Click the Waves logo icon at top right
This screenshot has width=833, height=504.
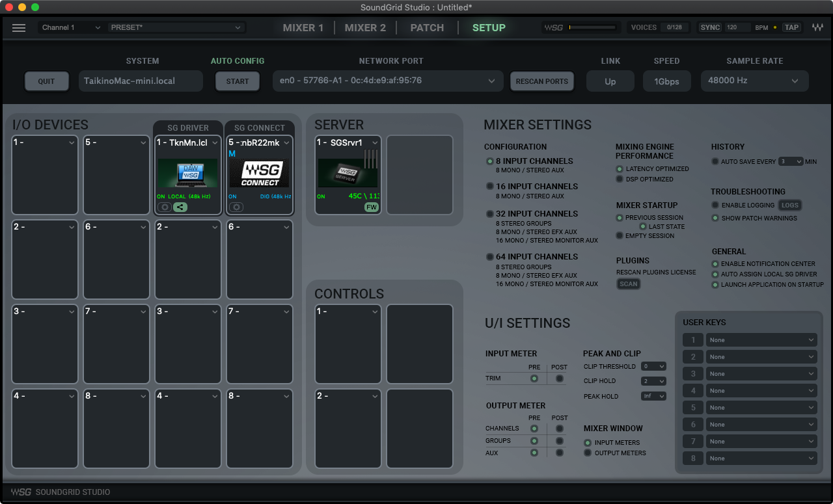(817, 27)
